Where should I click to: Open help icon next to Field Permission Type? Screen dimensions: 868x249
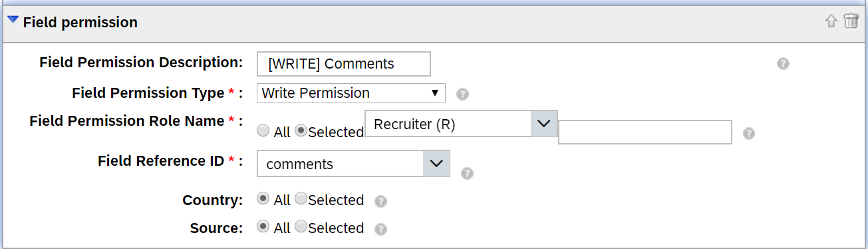coord(463,94)
